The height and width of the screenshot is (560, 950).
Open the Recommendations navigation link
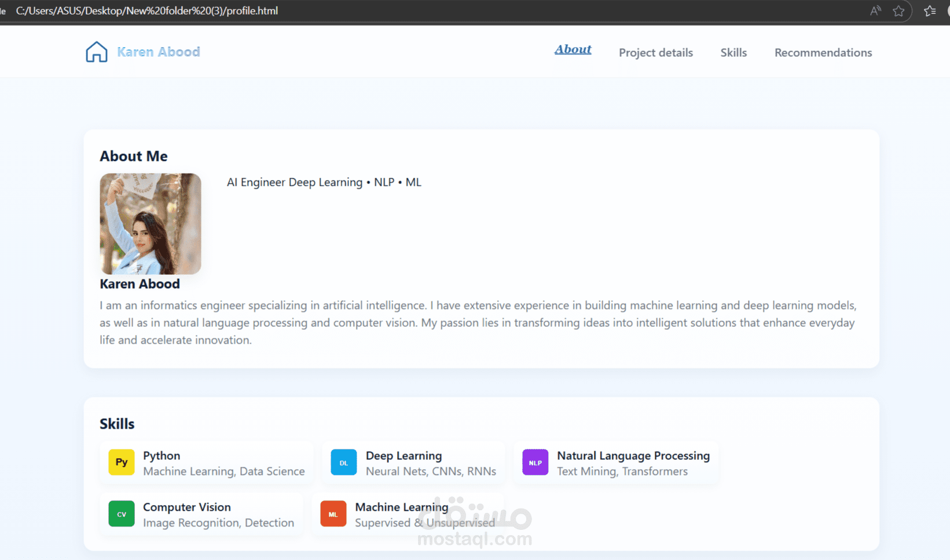coord(823,53)
